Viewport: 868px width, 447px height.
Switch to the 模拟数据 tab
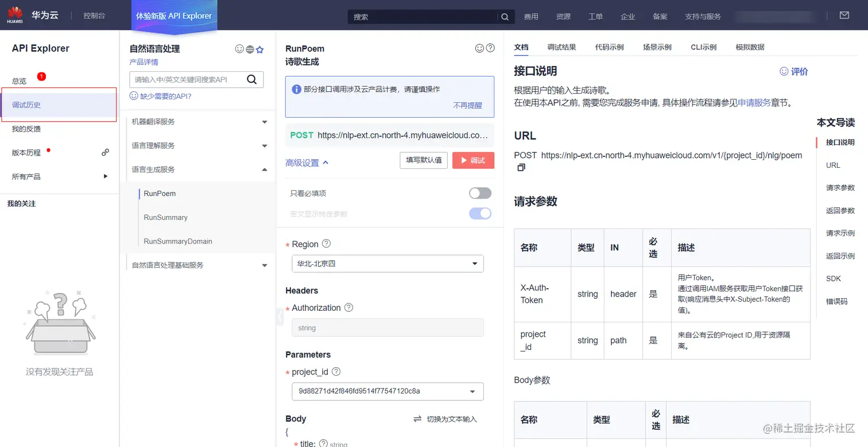tap(750, 47)
